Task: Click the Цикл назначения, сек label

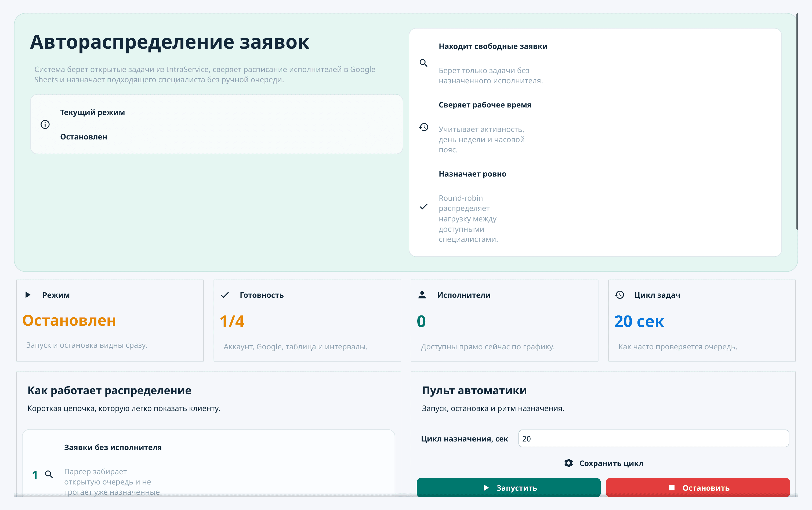Action: [x=464, y=439]
